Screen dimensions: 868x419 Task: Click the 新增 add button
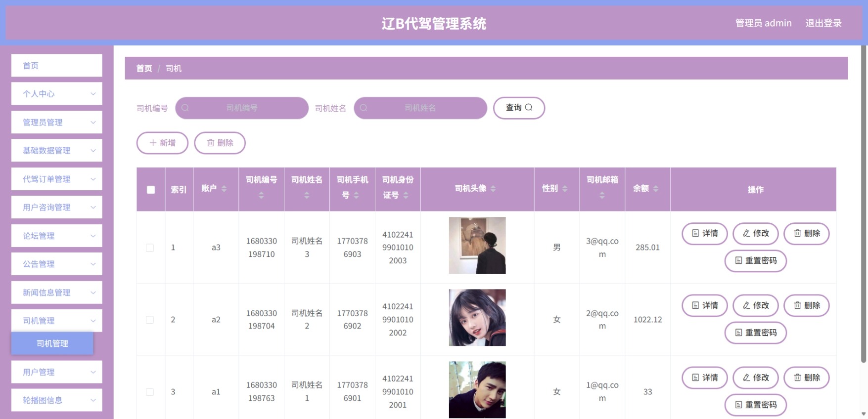(162, 143)
